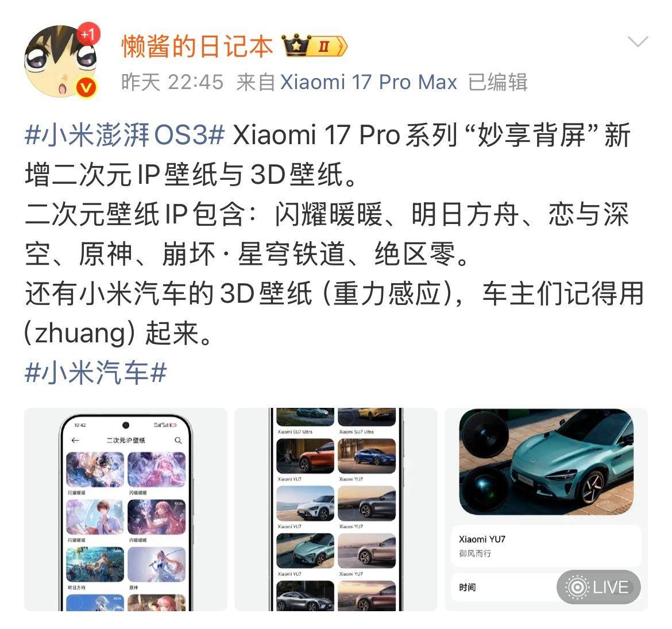This screenshot has height=629, width=672.
Task: Tap the red +1 badge on avatar
Action: [88, 34]
